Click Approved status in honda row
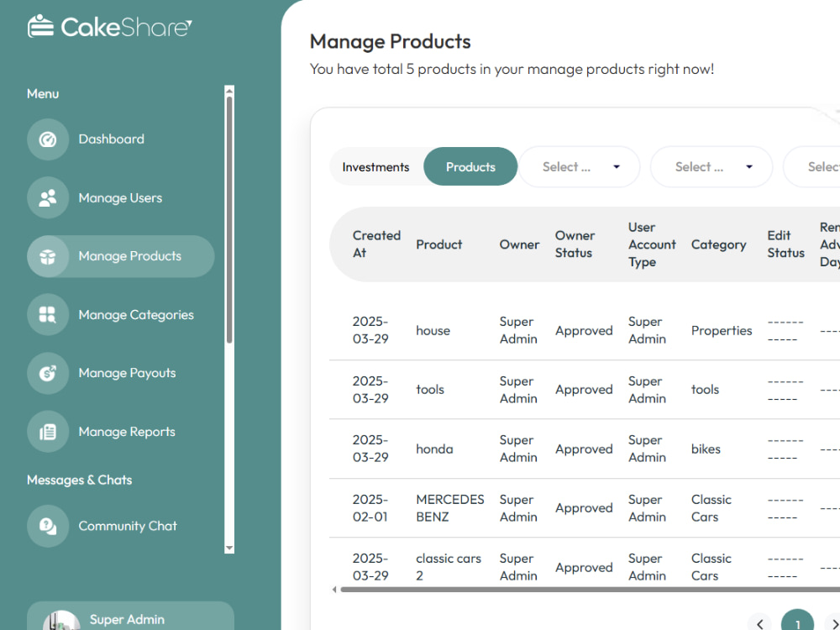 [584, 449]
